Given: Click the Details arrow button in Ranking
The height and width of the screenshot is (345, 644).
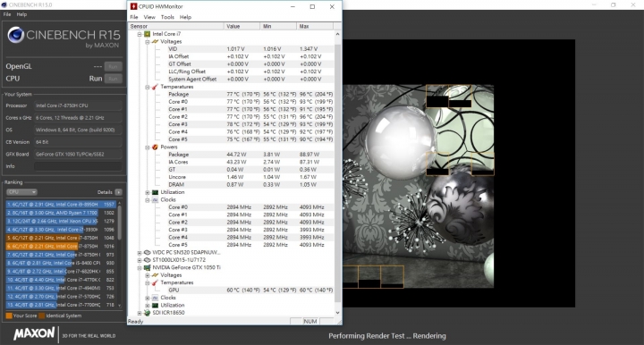Looking at the screenshot, I should coord(119,192).
